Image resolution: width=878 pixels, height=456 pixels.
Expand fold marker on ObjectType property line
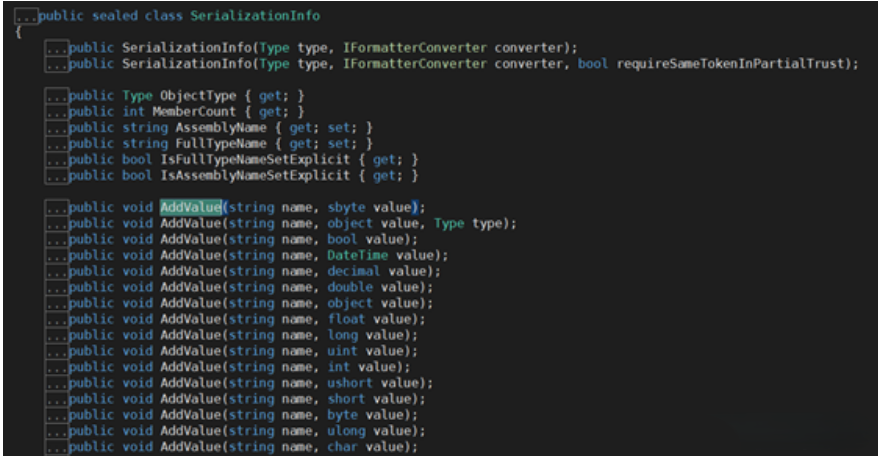coord(56,96)
